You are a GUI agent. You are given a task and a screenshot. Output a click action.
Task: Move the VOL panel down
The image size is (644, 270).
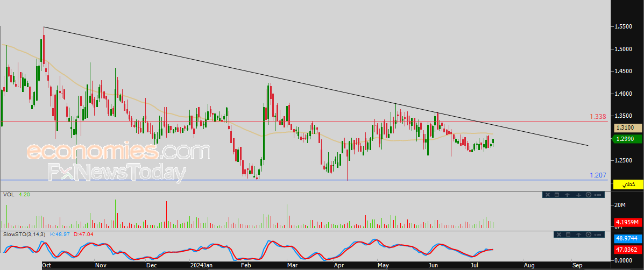tap(577, 195)
